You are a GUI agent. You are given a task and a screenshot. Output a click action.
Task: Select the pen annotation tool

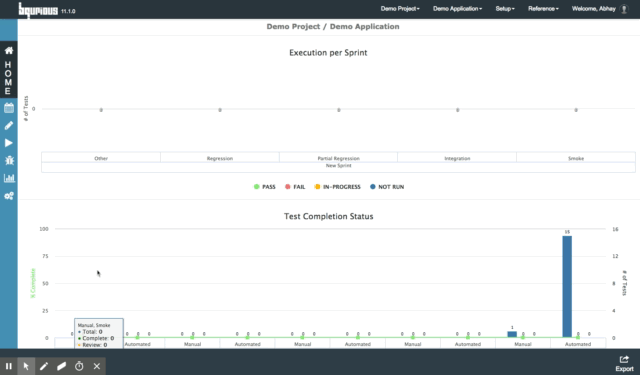[44, 366]
